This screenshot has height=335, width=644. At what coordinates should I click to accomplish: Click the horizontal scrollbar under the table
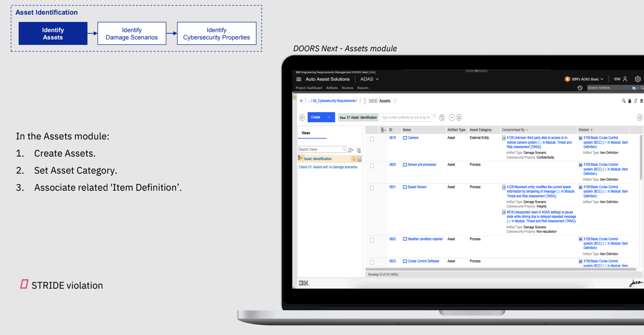pos(501,269)
